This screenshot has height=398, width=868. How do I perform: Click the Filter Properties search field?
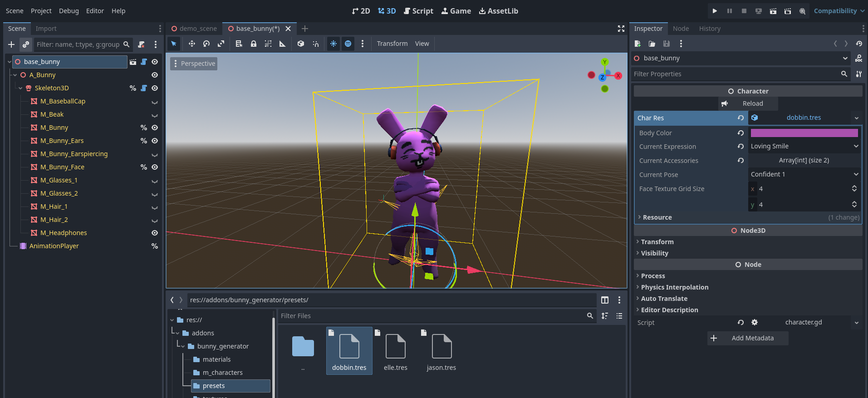click(x=740, y=74)
